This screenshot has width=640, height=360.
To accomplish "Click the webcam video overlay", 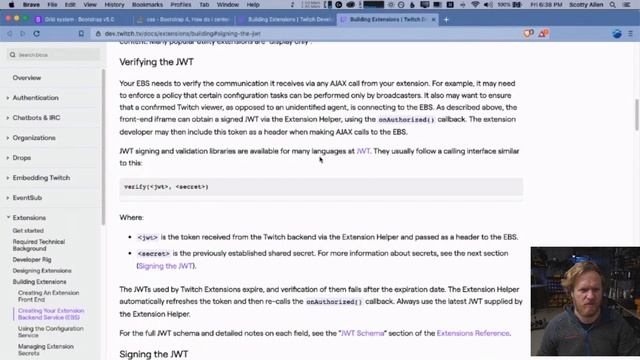I will (585, 301).
